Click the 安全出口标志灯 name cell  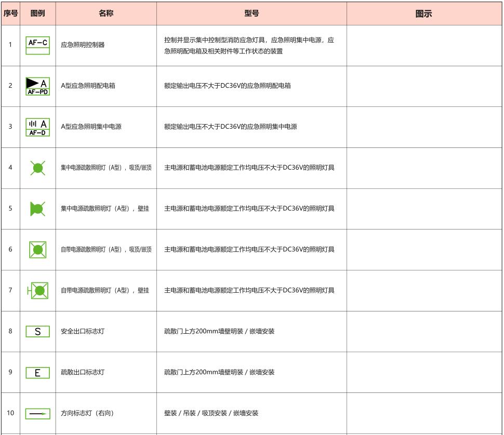83,331
